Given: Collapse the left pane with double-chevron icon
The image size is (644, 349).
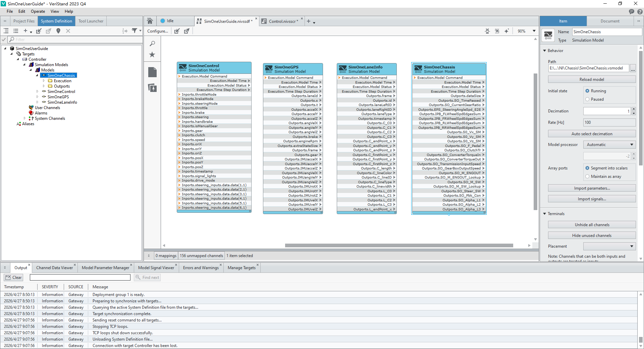Looking at the screenshot, I should click(x=5, y=21).
